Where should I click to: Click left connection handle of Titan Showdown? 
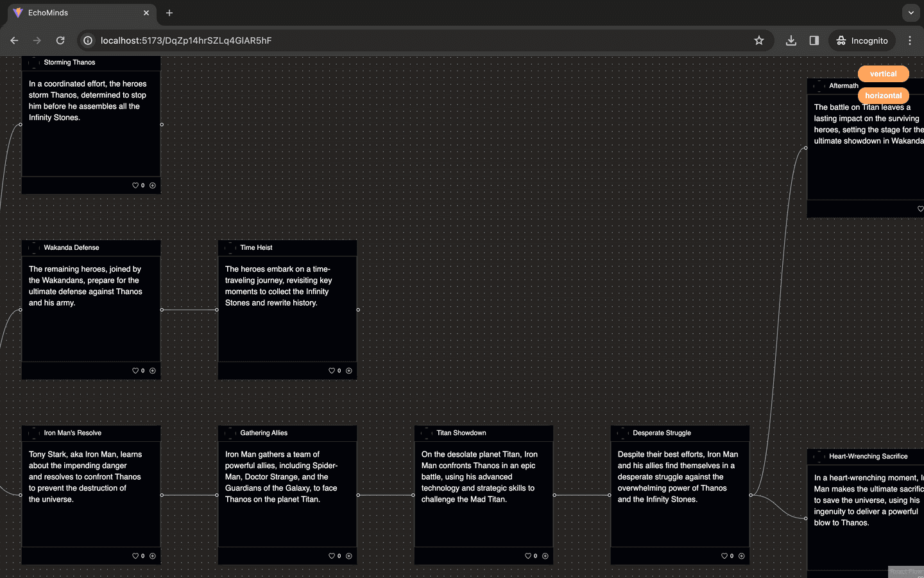point(413,495)
